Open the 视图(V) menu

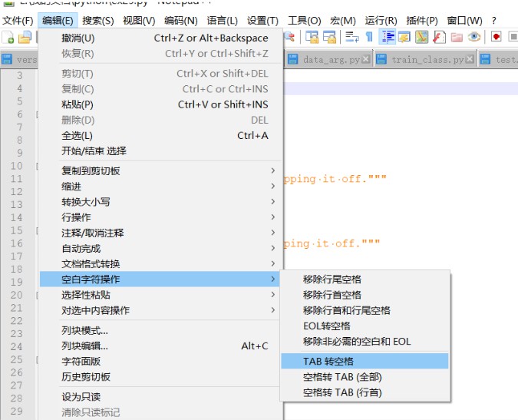[x=139, y=21]
